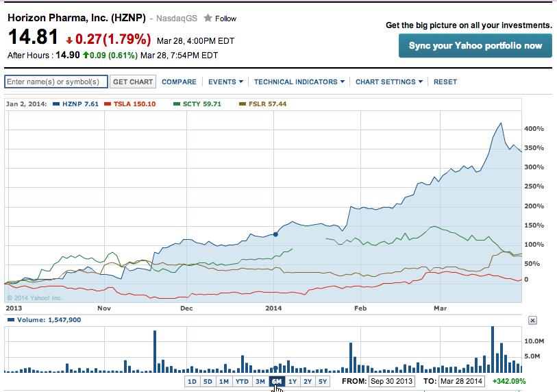Open the Chart Settings dropdown
This screenshot has height=392, width=557.
[x=389, y=82]
